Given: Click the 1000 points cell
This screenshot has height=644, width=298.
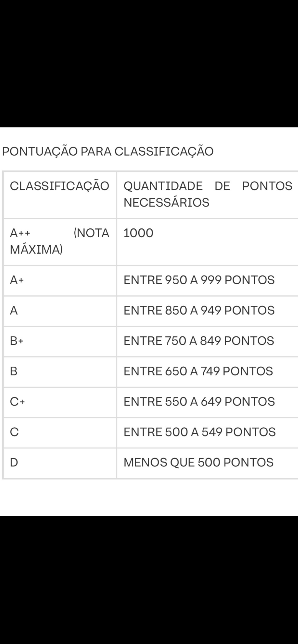Looking at the screenshot, I should [x=138, y=233].
